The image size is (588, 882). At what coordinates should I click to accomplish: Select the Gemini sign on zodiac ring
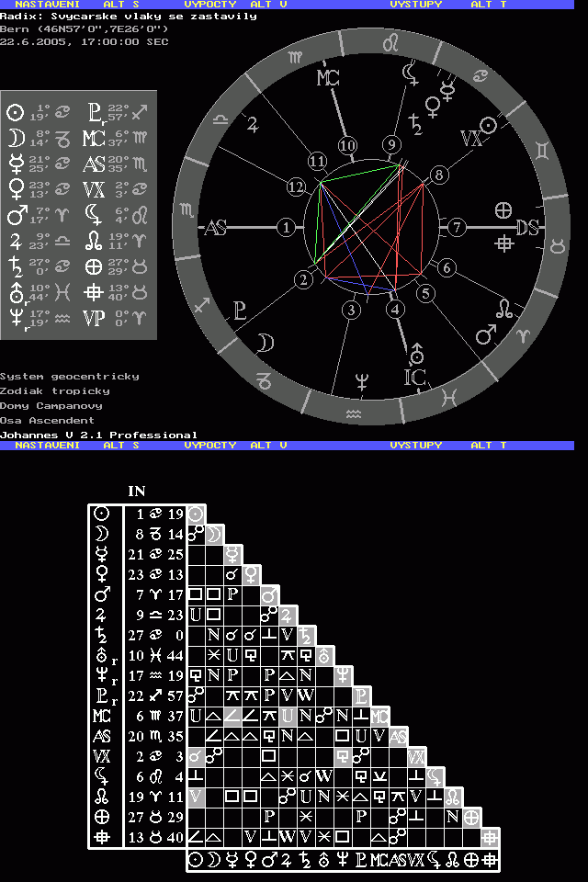(545, 148)
